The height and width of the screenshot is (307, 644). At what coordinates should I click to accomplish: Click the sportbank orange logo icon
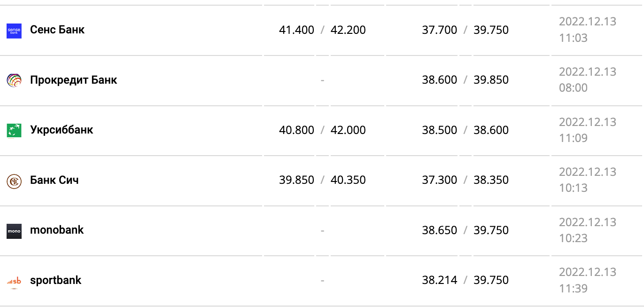tap(14, 281)
